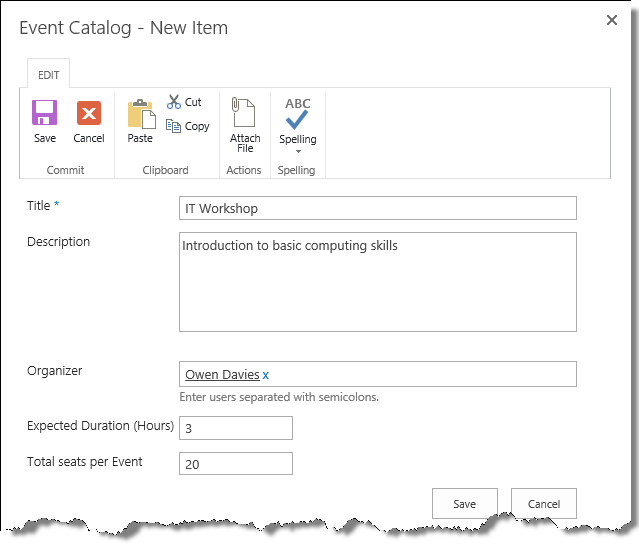Open the Owen Davies user link
639x544 pixels.
(222, 375)
